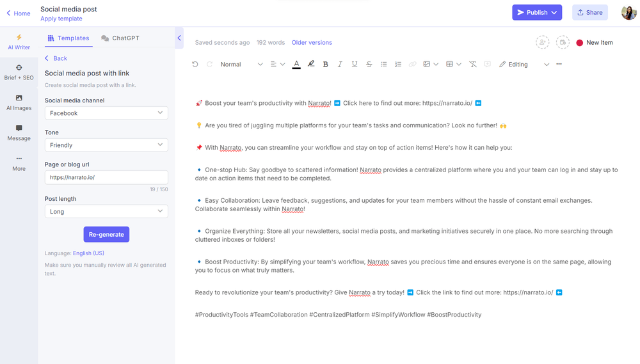Redo the last edit

pos(209,64)
